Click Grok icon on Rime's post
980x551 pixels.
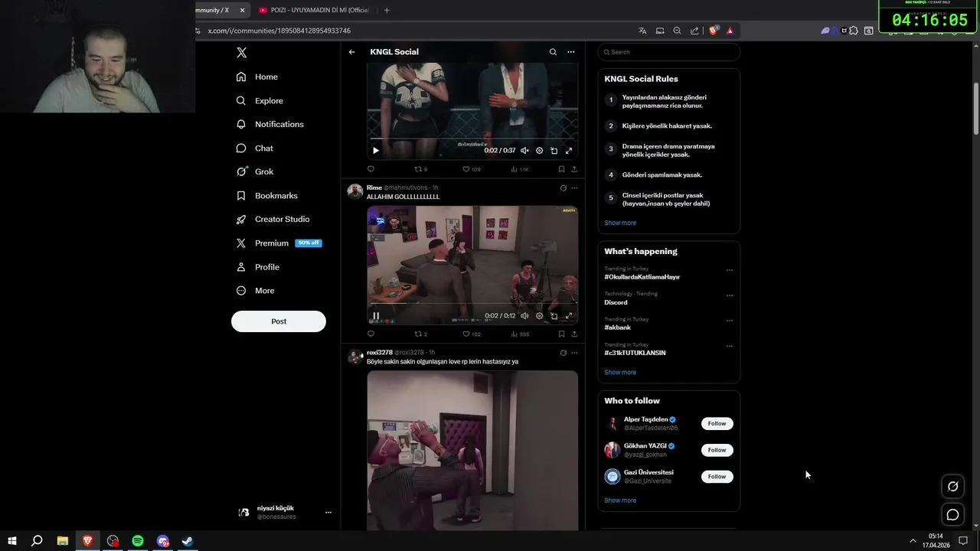[563, 187]
